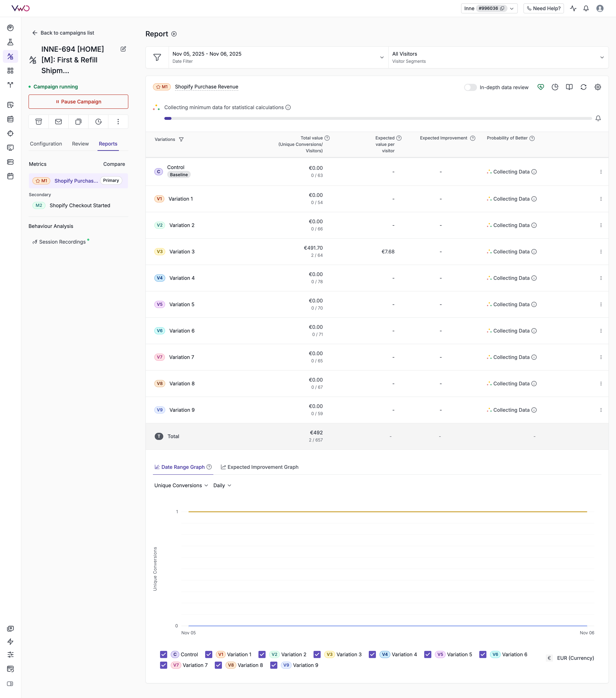Switch to the Configuration tab
616x698 pixels.
click(46, 144)
